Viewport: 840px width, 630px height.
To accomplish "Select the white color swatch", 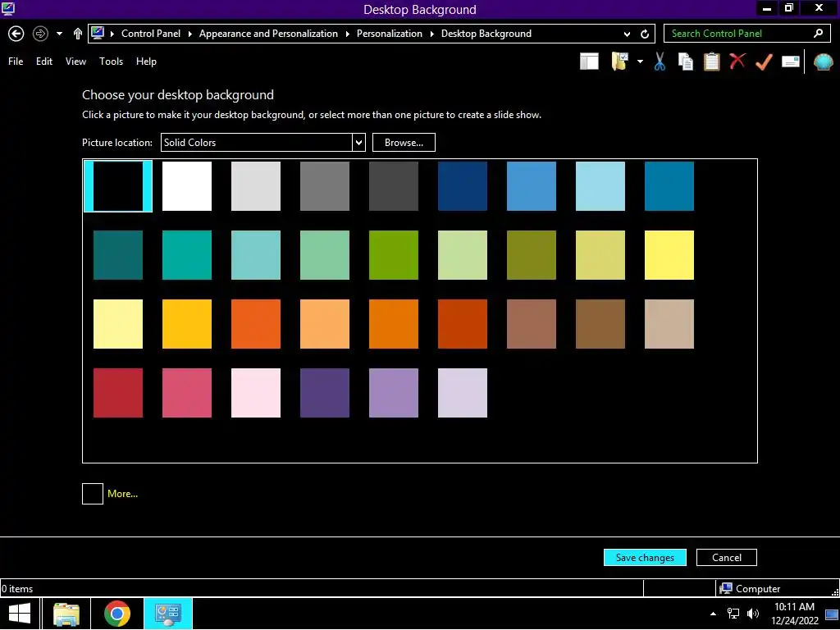I will 187,186.
